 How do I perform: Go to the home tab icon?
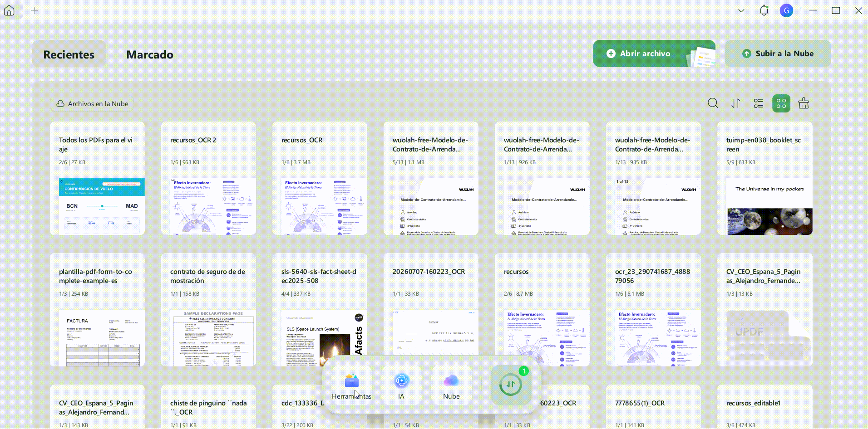point(9,10)
